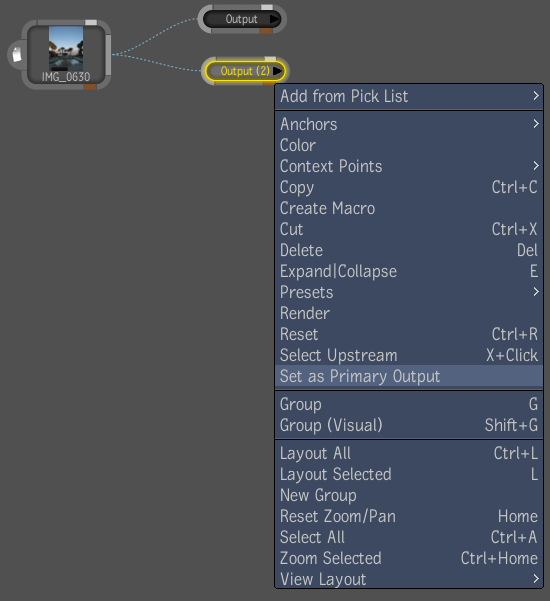The height and width of the screenshot is (601, 550).
Task: Select the Output node
Action: point(241,19)
